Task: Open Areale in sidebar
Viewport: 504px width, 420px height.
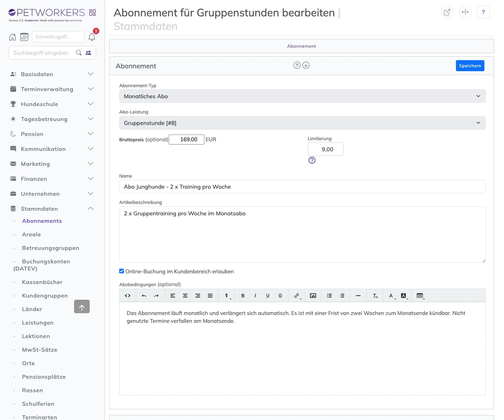Action: point(31,235)
